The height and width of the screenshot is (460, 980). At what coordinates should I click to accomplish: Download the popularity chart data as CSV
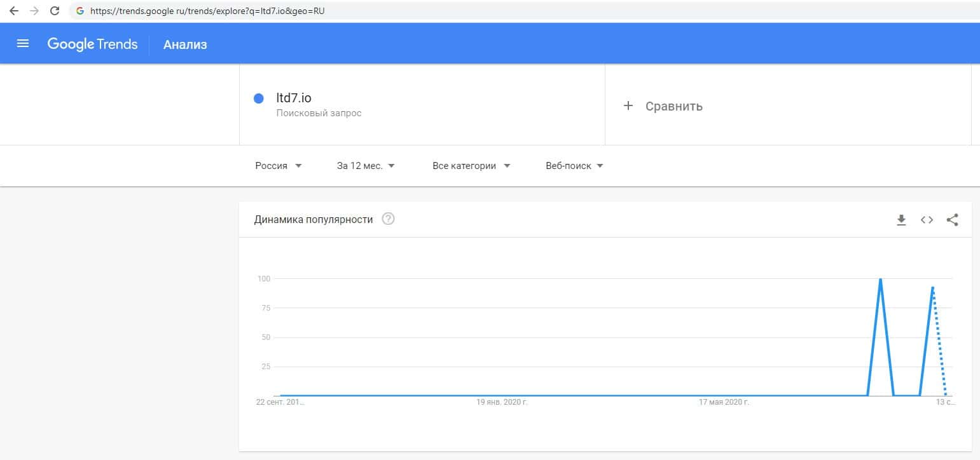point(901,220)
